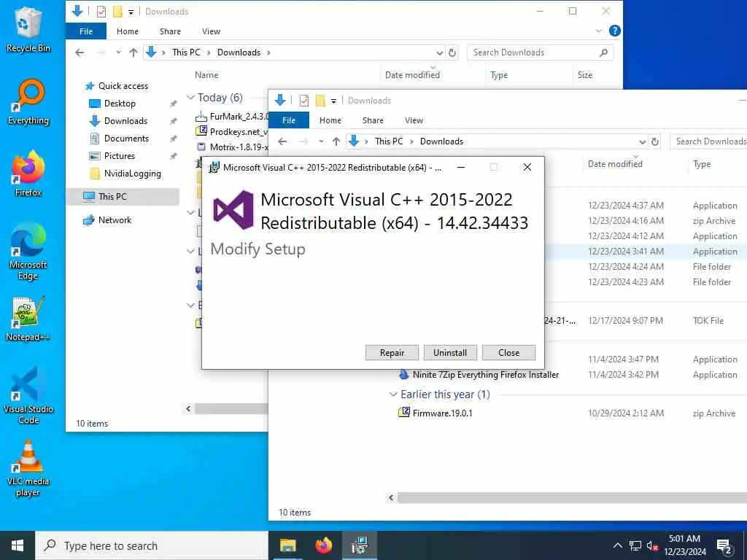The image size is (747, 560).
Task: Open the Share tab in front Downloads window
Action: (373, 120)
